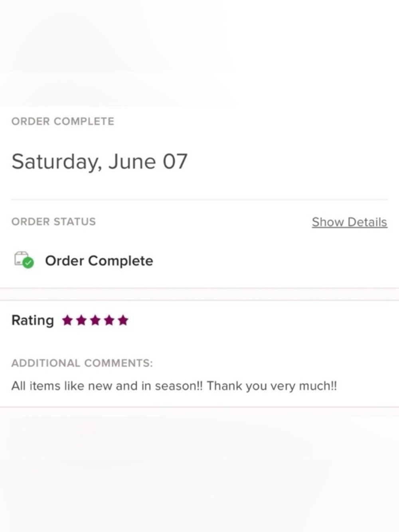Click the ADDITIONAL COMMENTS heading
Viewport: 399px width, 532px height.
tap(82, 363)
